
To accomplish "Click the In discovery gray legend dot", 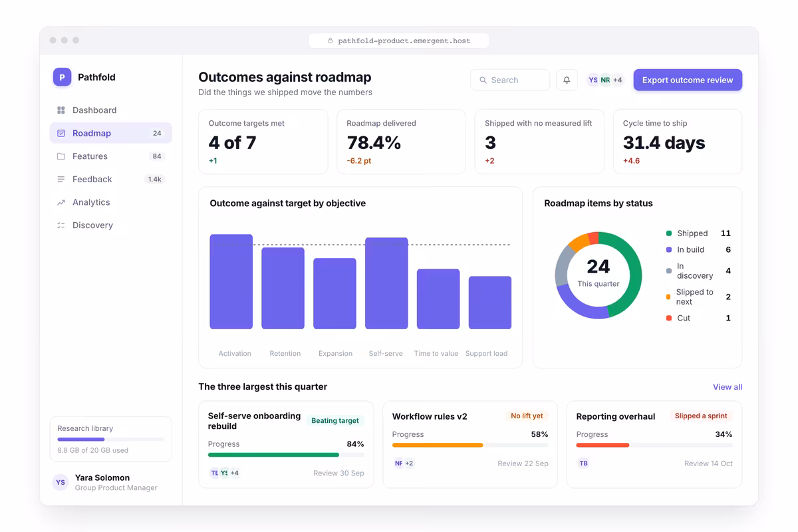I will coord(669,271).
